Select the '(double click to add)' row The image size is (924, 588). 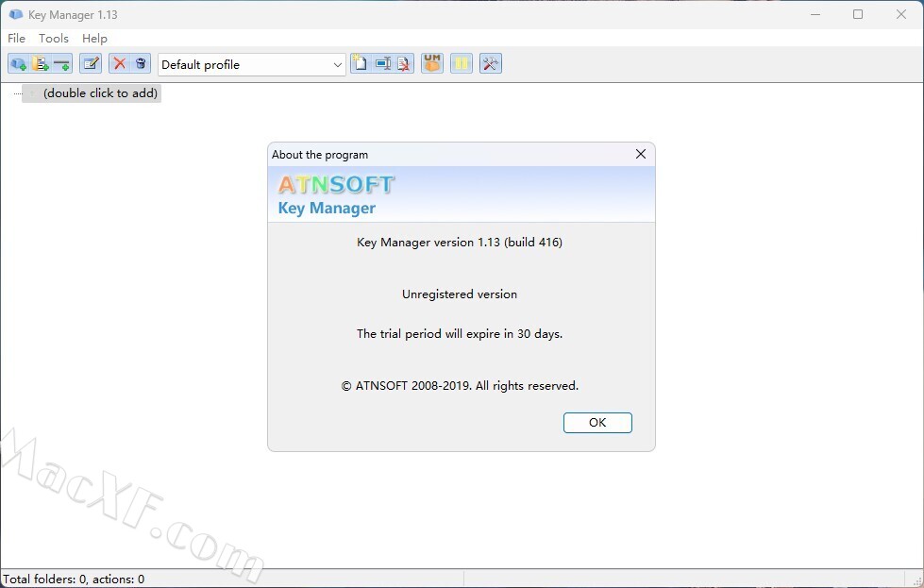[x=92, y=93]
